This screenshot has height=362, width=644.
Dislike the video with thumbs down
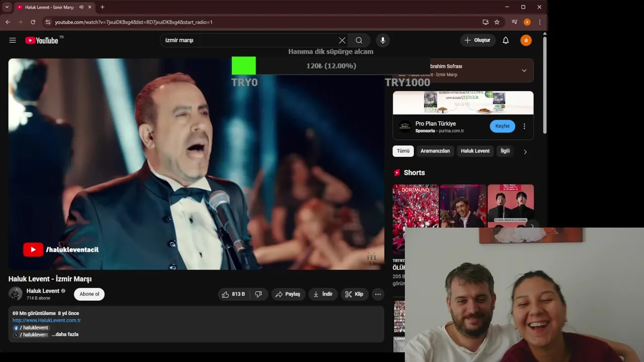pyautogui.click(x=259, y=294)
